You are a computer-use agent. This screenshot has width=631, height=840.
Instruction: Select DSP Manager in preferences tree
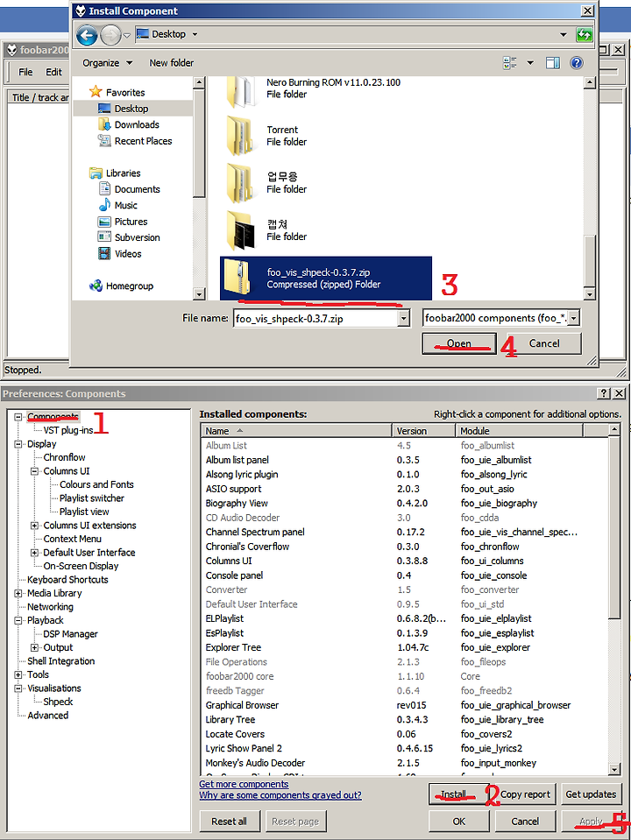(x=70, y=634)
